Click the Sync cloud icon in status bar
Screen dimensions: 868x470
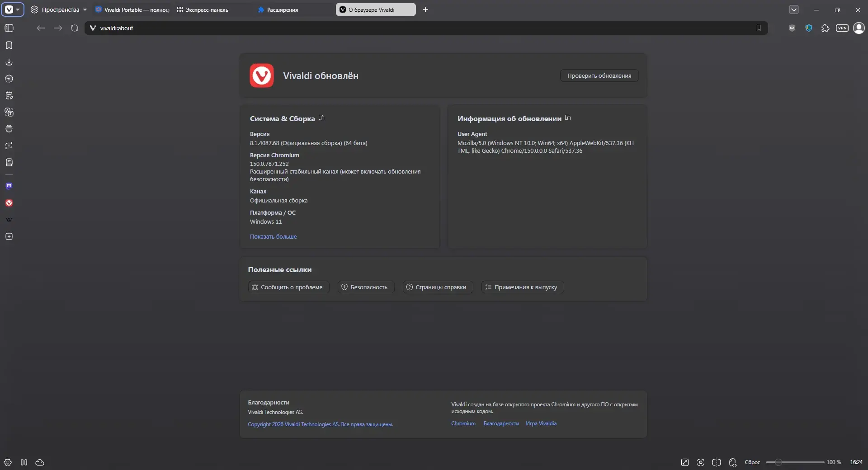click(x=40, y=462)
